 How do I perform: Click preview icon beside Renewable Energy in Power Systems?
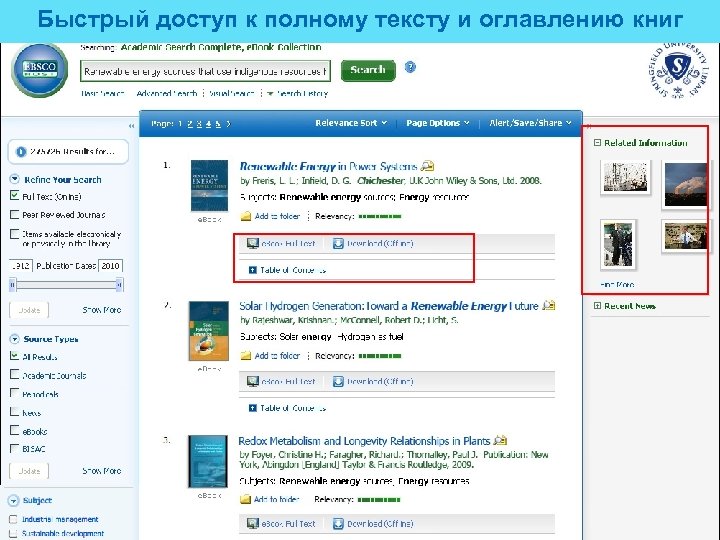coord(428,166)
